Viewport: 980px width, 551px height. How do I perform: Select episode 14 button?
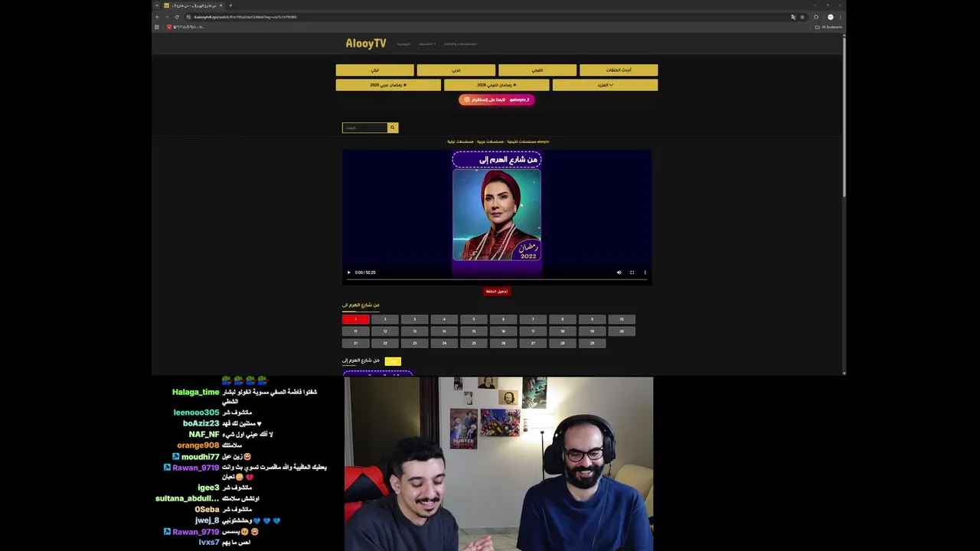444,331
